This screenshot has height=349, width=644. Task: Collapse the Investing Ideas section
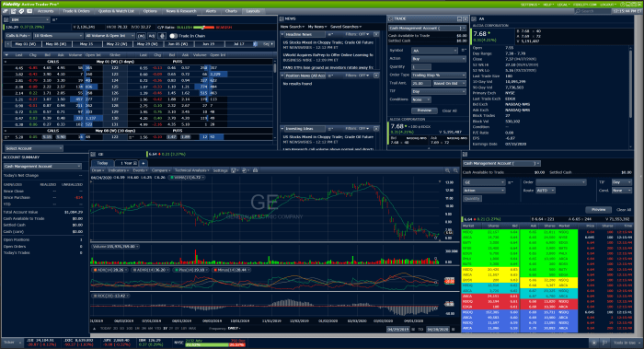click(x=282, y=129)
